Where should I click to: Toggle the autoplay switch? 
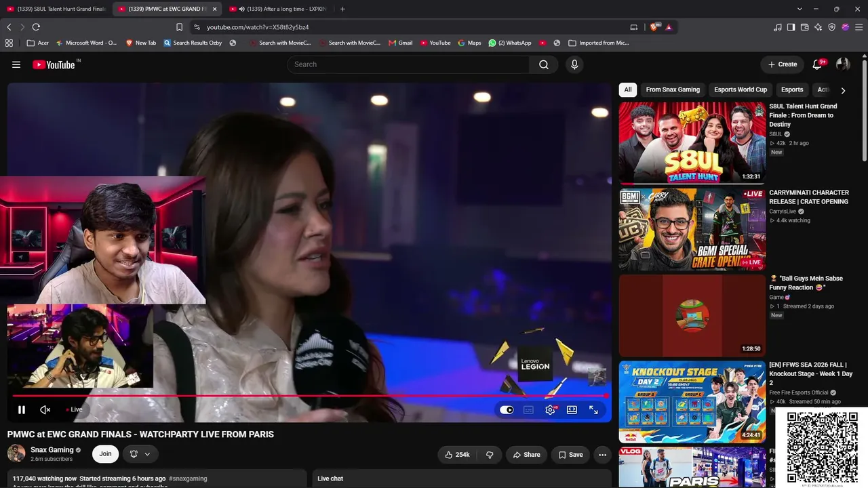(x=507, y=409)
